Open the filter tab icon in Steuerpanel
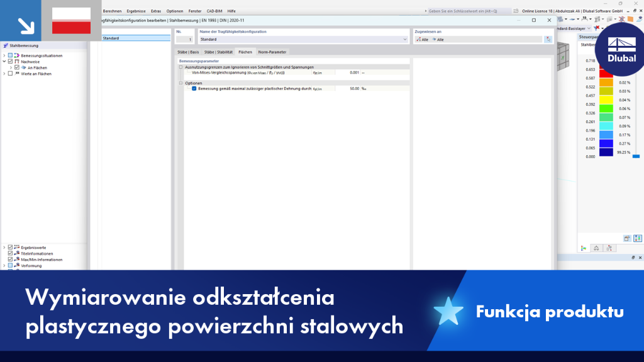 pos(609,248)
